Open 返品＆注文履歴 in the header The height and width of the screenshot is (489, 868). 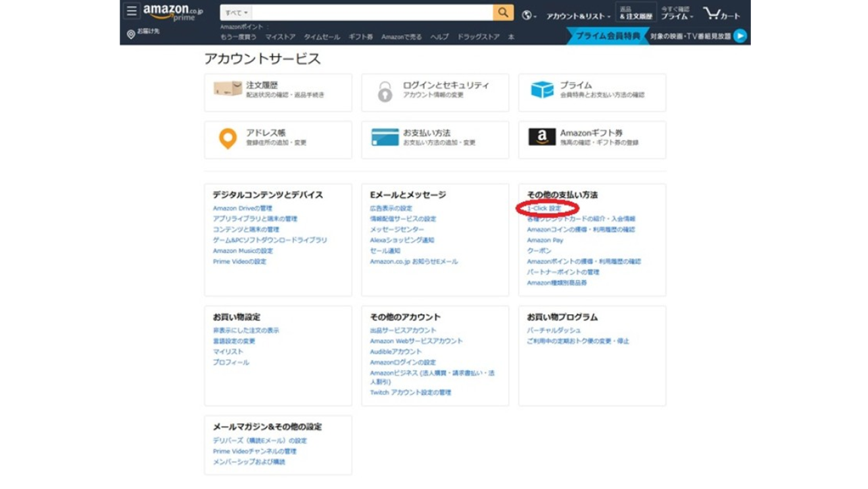pyautogui.click(x=635, y=13)
